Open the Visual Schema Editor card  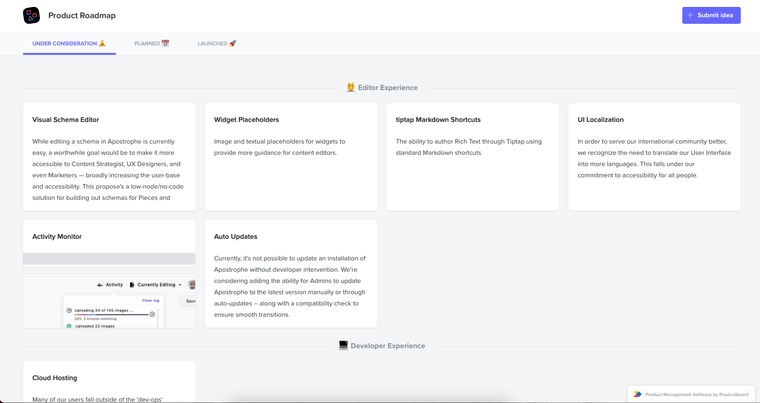109,157
